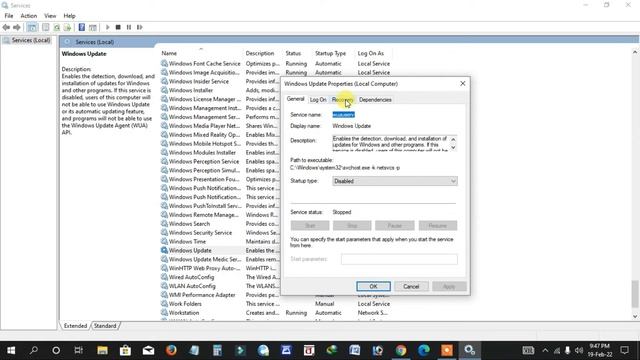The height and width of the screenshot is (360, 640).
Task: Click the Export List toolbar icon
Action: coord(67,27)
